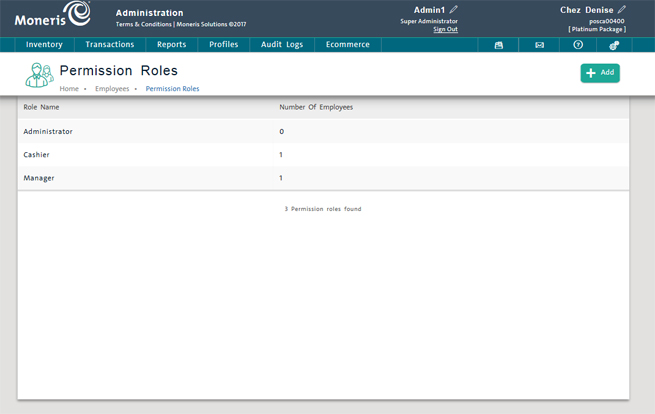Click the pencil icon beside Chez Denise
This screenshot has height=414, width=655.
(x=622, y=10)
